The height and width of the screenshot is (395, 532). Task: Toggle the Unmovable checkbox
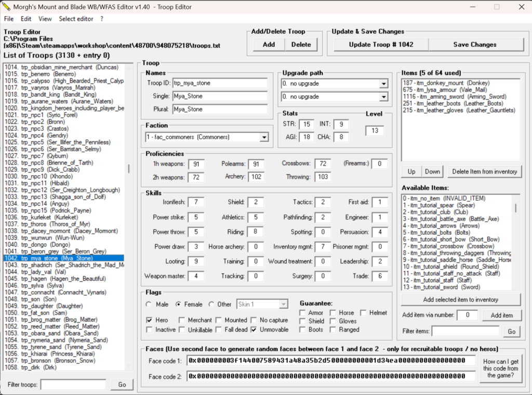pyautogui.click(x=254, y=330)
